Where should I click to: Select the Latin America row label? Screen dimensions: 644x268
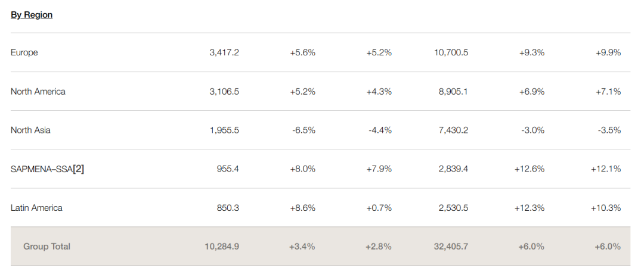(x=36, y=208)
